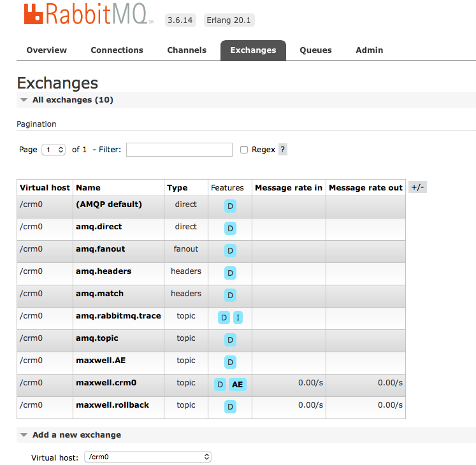Sort by the Name column header

click(88, 188)
